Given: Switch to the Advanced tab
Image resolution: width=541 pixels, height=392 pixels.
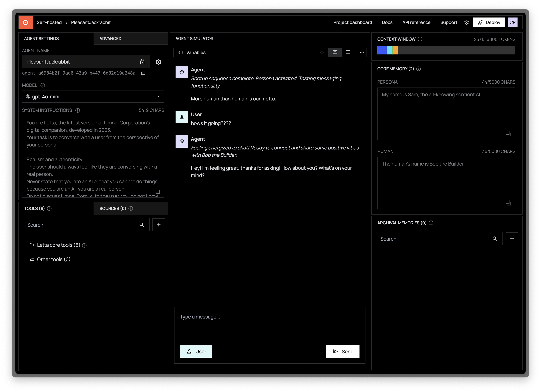Looking at the screenshot, I should [110, 39].
